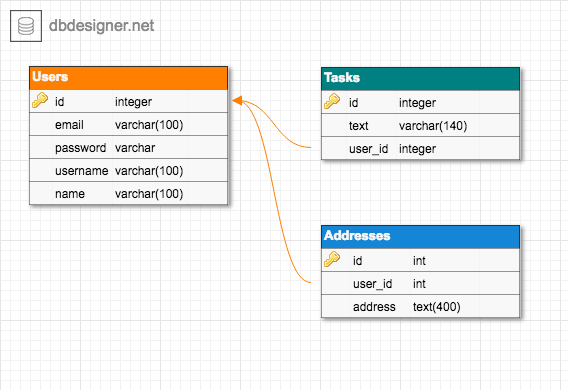Select the text field in Tasks table
Image resolution: width=568 pixels, height=390 pixels.
click(x=359, y=126)
